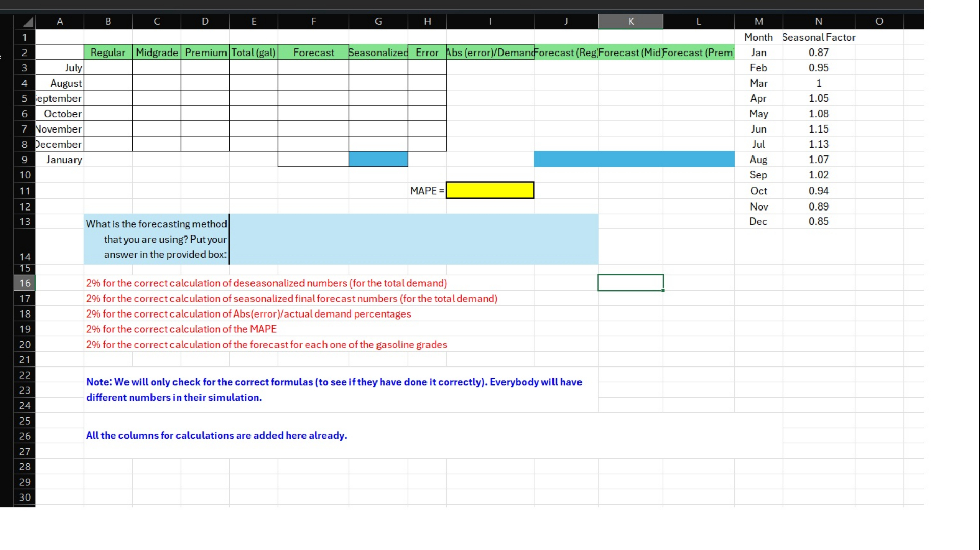Select column A header
This screenshot has height=550, width=980.
pyautogui.click(x=60, y=21)
